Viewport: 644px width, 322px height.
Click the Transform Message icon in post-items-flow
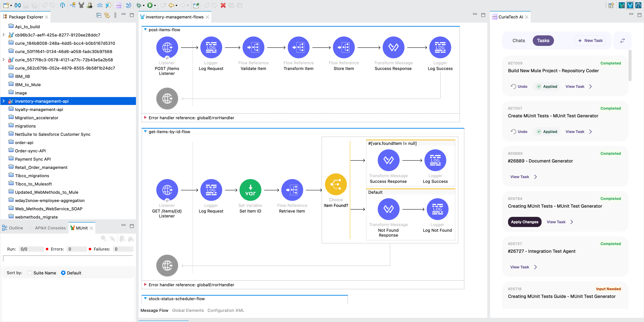(x=393, y=47)
